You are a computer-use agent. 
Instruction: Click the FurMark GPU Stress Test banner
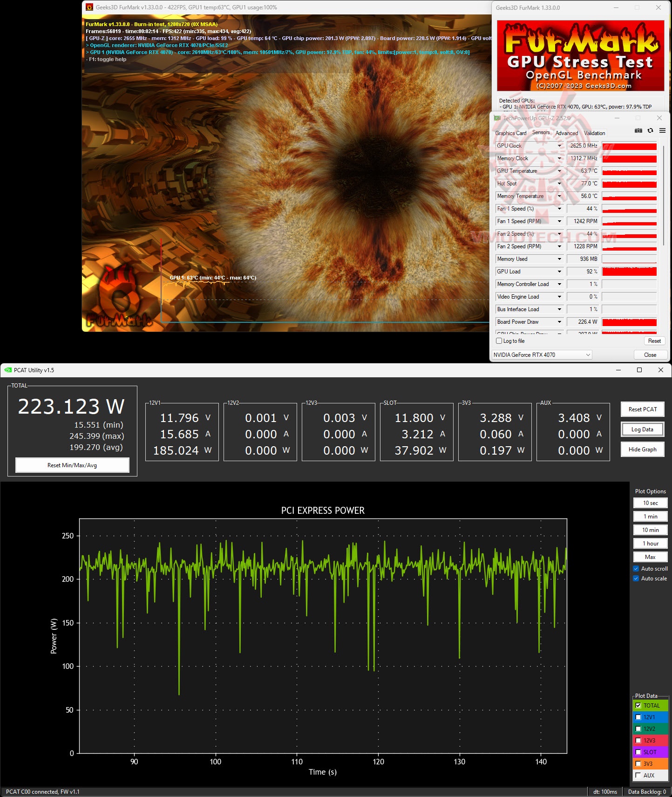(x=580, y=56)
